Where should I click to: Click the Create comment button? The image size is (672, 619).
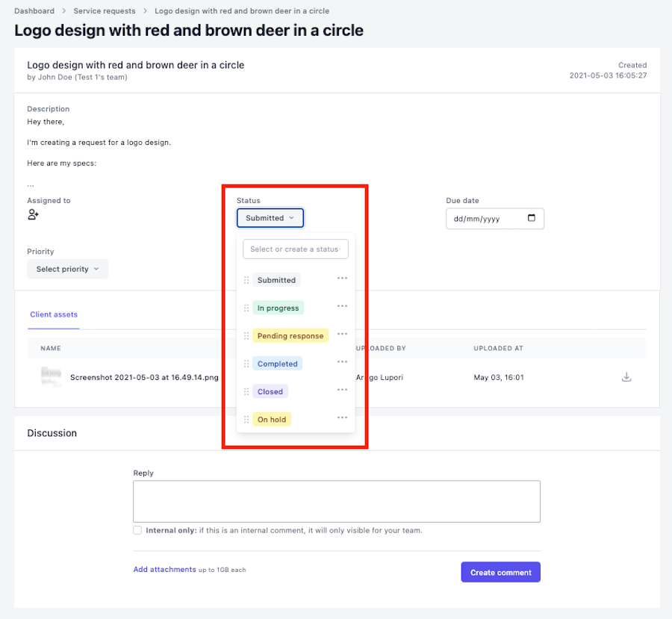[500, 571]
